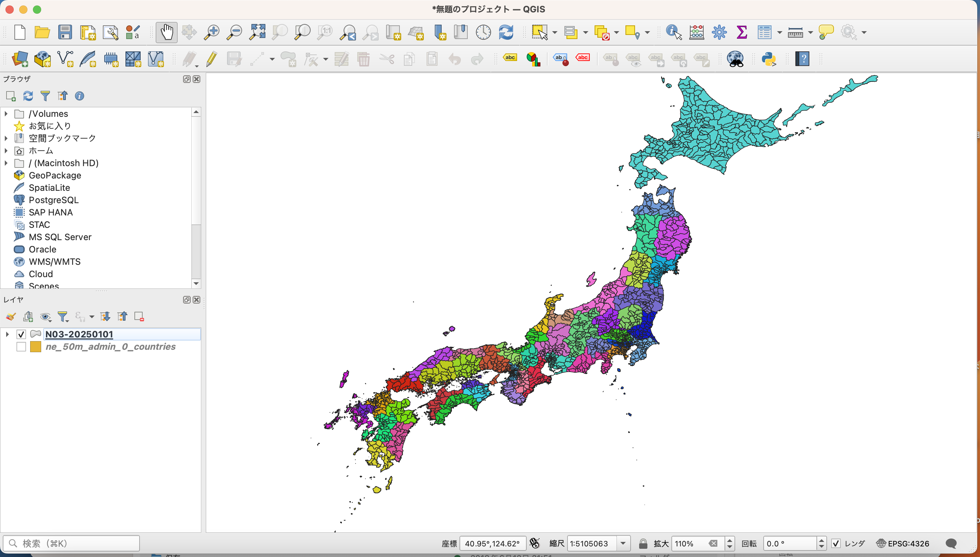
Task: Click the New GeoPackage Layer icon
Action: point(43,59)
